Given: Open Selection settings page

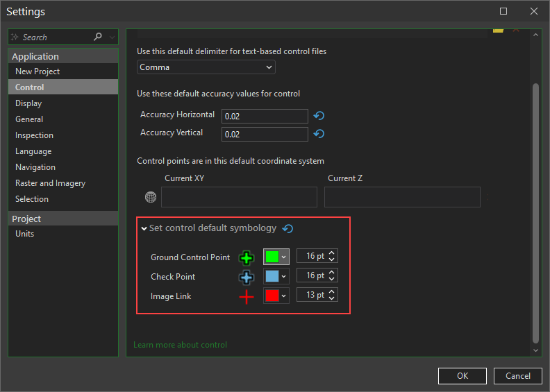Looking at the screenshot, I should [x=63, y=198].
